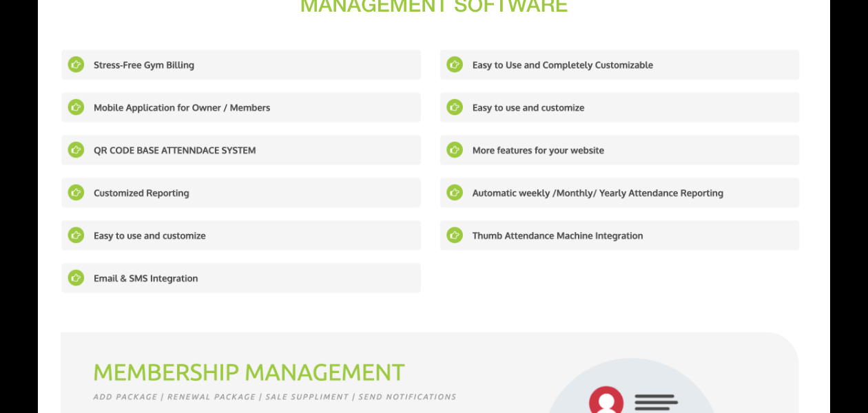Click the red person avatar icon on the membership card

(605, 401)
